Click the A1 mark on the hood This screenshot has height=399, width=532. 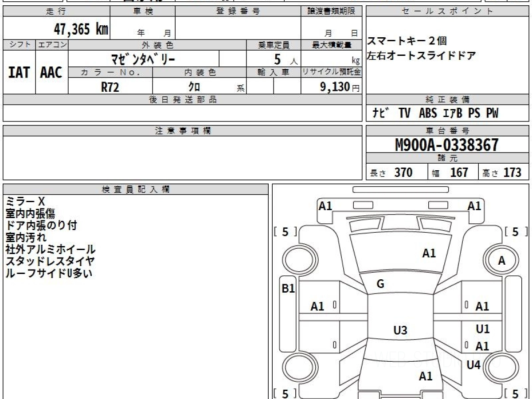[x=429, y=253]
